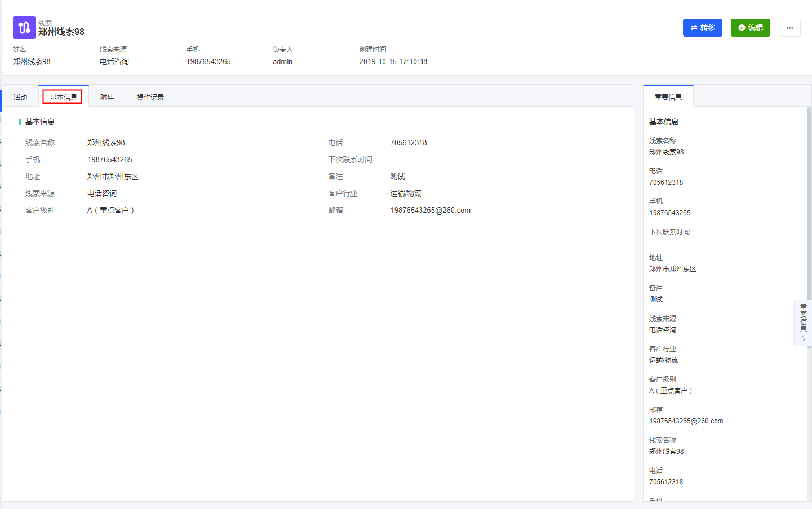Click the email 19876543265@260.com in main panel

click(x=430, y=211)
